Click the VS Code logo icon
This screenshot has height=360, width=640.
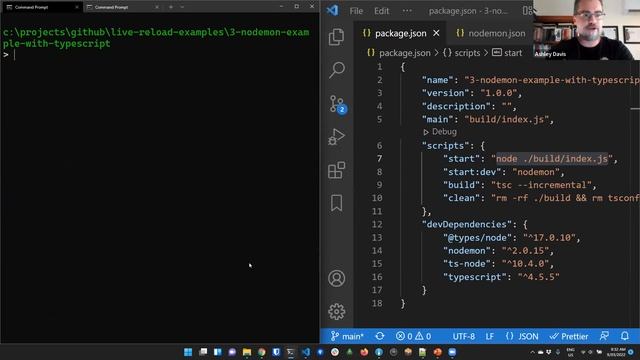[332, 10]
